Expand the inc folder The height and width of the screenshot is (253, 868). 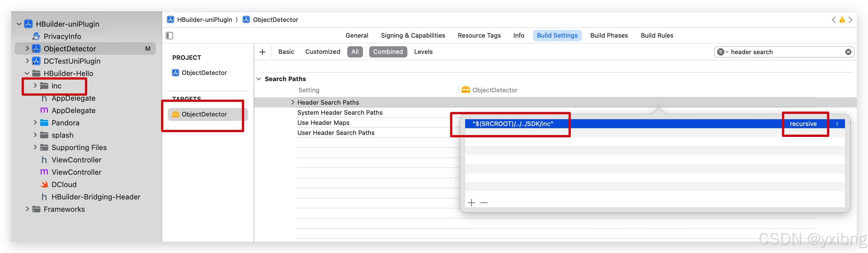35,86
